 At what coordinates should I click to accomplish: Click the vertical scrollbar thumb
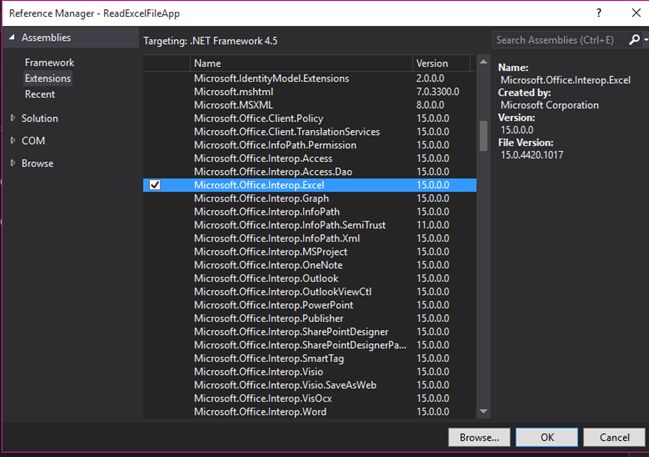coord(483,136)
